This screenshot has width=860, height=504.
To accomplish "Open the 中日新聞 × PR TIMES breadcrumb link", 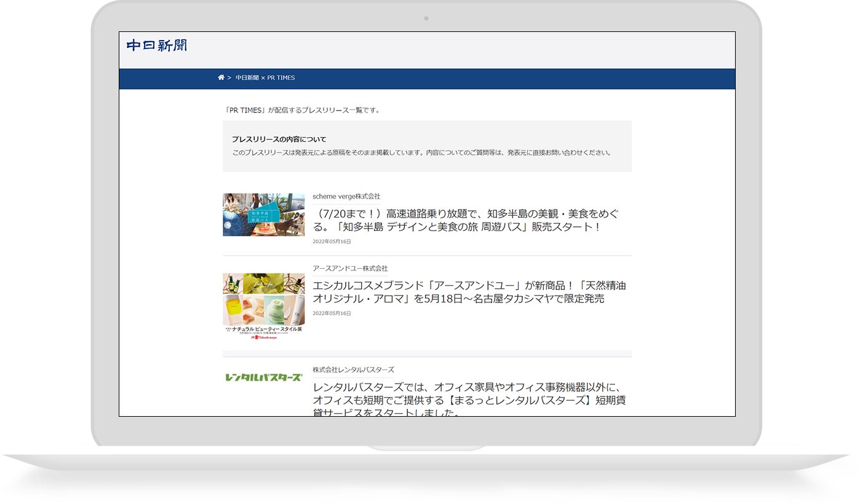I will [x=265, y=77].
